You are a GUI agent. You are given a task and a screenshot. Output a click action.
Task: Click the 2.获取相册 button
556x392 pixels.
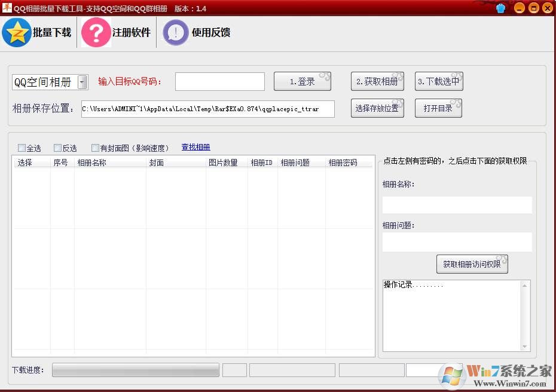coord(377,81)
